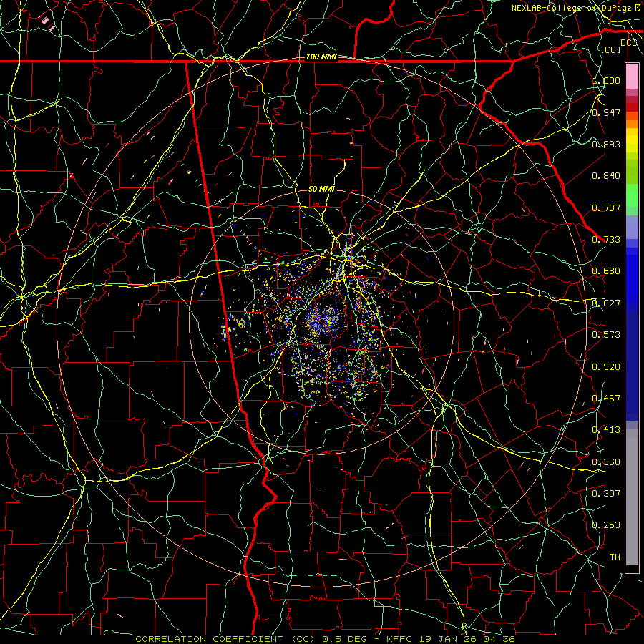The width and height of the screenshot is (644, 644).
Task: Click the 0.680 value on the legend
Action: tap(606, 271)
